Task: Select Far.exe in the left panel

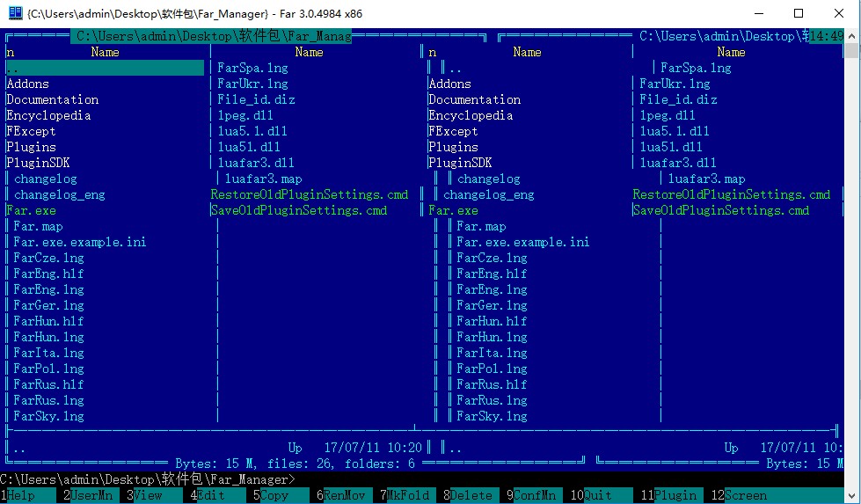Action: pyautogui.click(x=31, y=210)
